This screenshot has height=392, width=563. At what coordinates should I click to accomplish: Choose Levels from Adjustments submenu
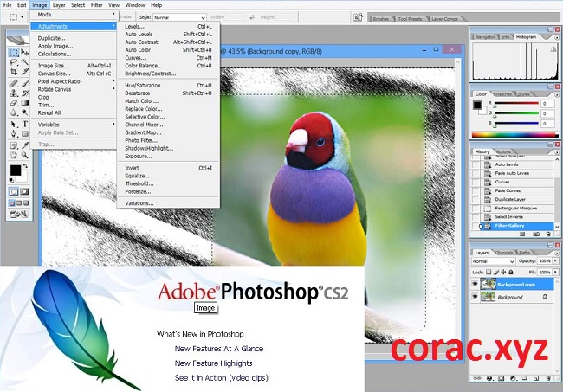168,26
